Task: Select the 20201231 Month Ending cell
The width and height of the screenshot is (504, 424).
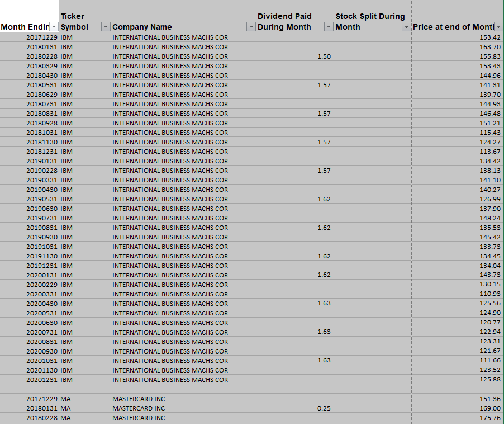Action: (39, 380)
